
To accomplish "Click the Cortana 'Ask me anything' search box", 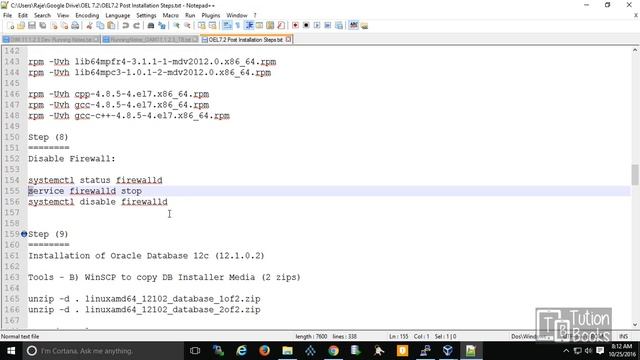I will tap(103, 351).
